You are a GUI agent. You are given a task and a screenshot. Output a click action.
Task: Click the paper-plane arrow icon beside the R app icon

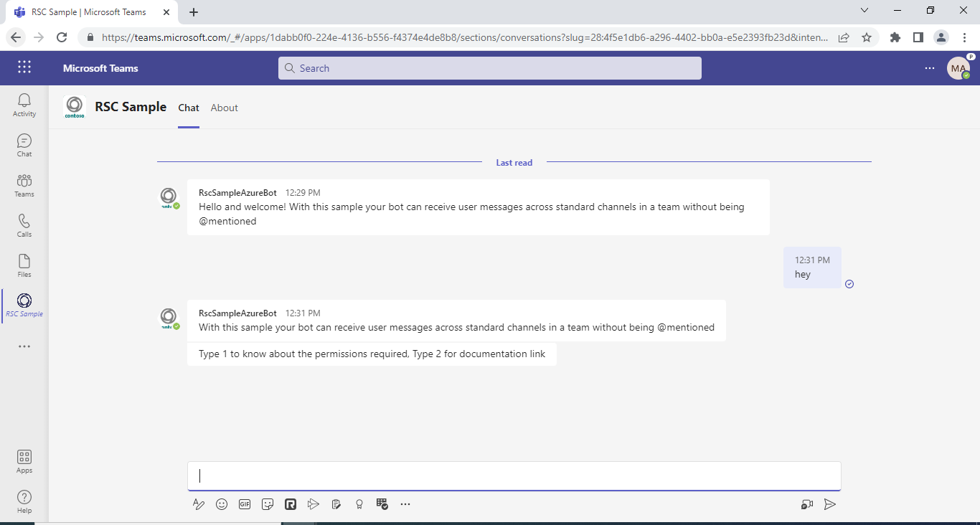click(313, 504)
